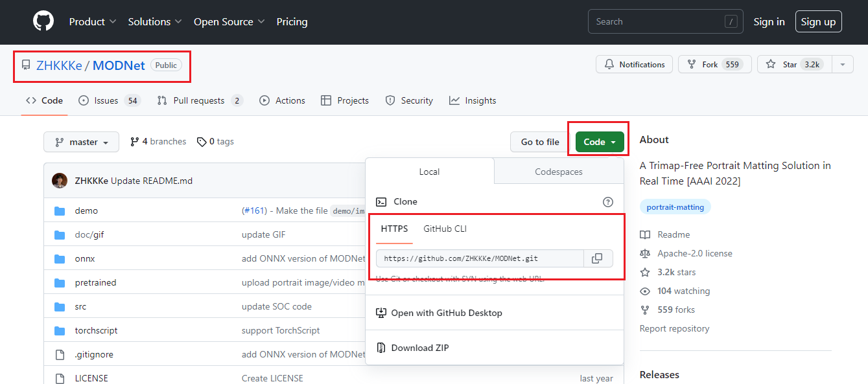Open the Issues tab
Image resolution: width=868 pixels, height=384 pixels.
[x=109, y=100]
